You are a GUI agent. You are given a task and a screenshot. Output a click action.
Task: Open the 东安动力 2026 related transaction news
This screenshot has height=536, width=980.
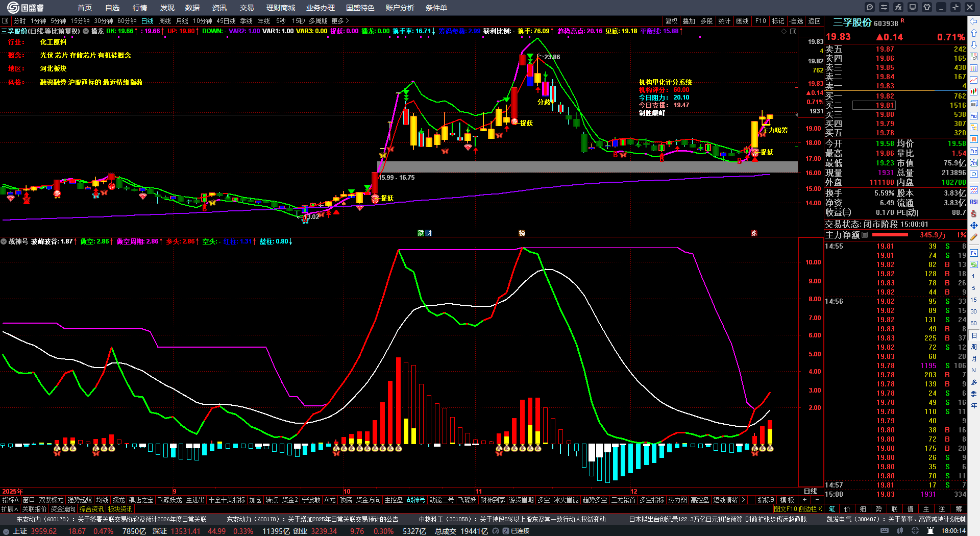[111, 519]
